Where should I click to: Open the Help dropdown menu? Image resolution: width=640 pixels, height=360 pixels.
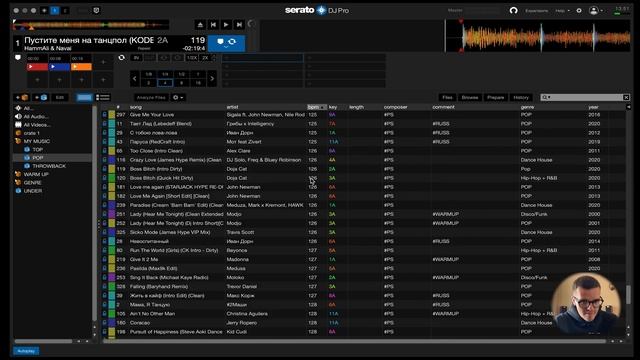click(x=562, y=11)
